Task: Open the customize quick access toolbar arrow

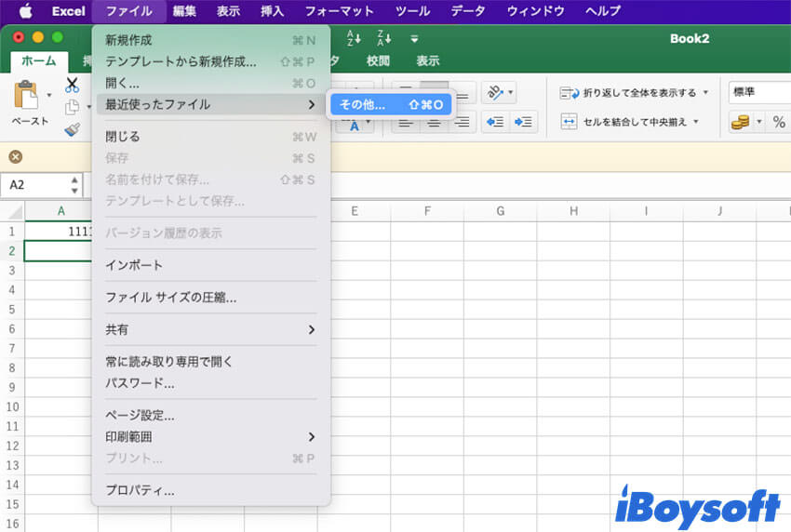Action: click(414, 39)
